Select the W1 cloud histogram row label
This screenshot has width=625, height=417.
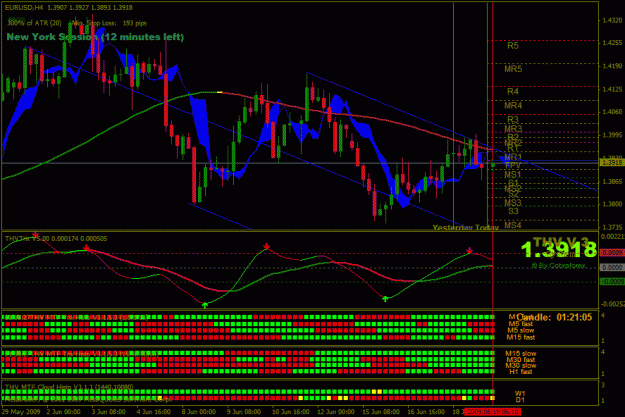[x=520, y=393]
